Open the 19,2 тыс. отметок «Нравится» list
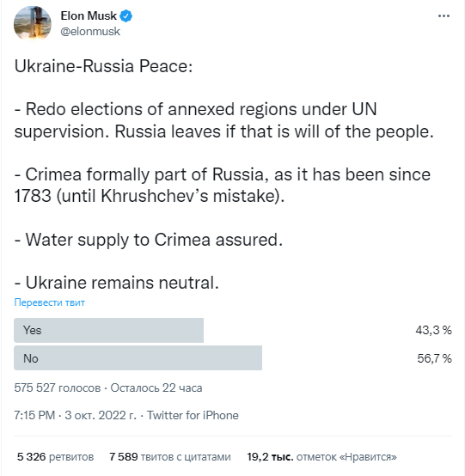The height and width of the screenshot is (476, 465). click(322, 456)
